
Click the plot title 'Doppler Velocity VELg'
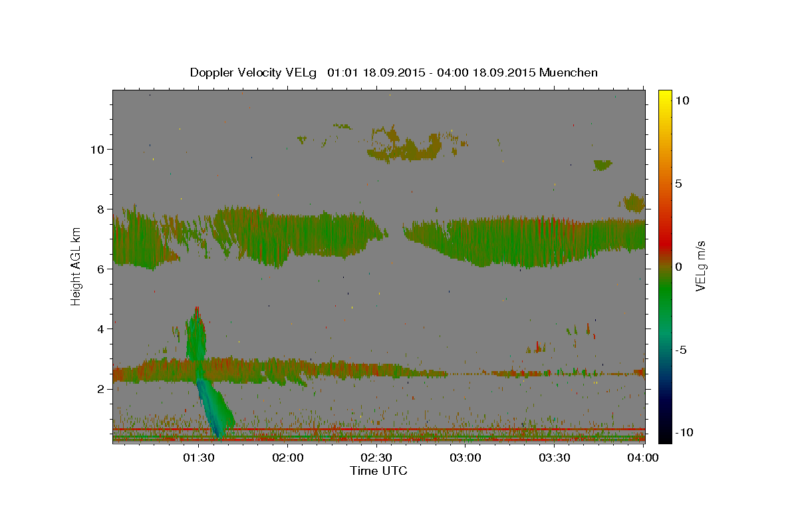254,72
